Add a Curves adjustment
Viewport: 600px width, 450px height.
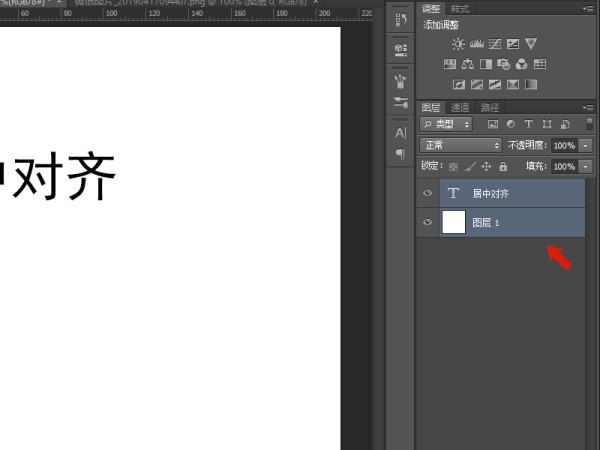[x=494, y=44]
